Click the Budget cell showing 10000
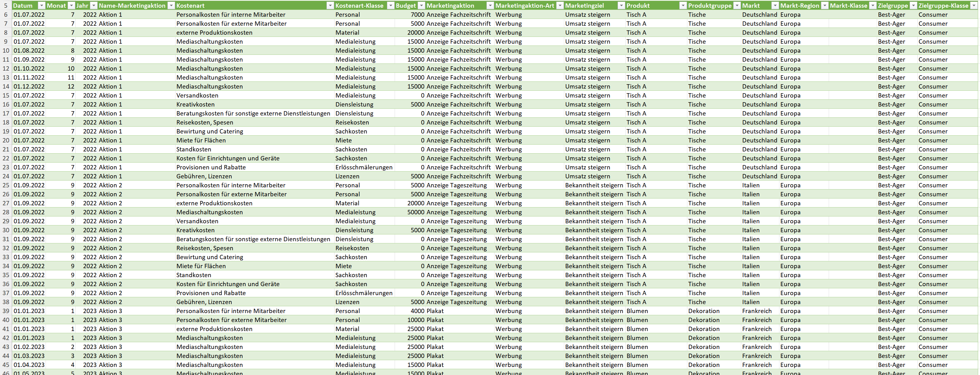980x375 pixels. tap(415, 320)
